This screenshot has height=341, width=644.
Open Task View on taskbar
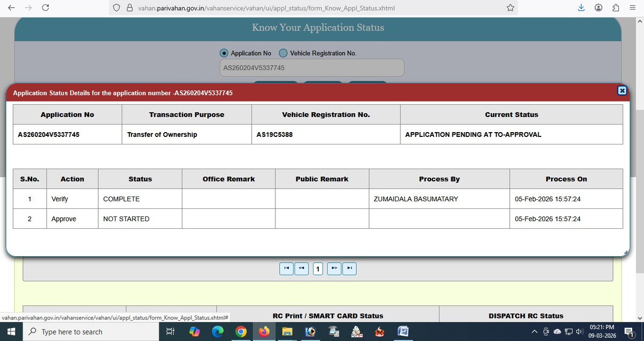click(170, 332)
